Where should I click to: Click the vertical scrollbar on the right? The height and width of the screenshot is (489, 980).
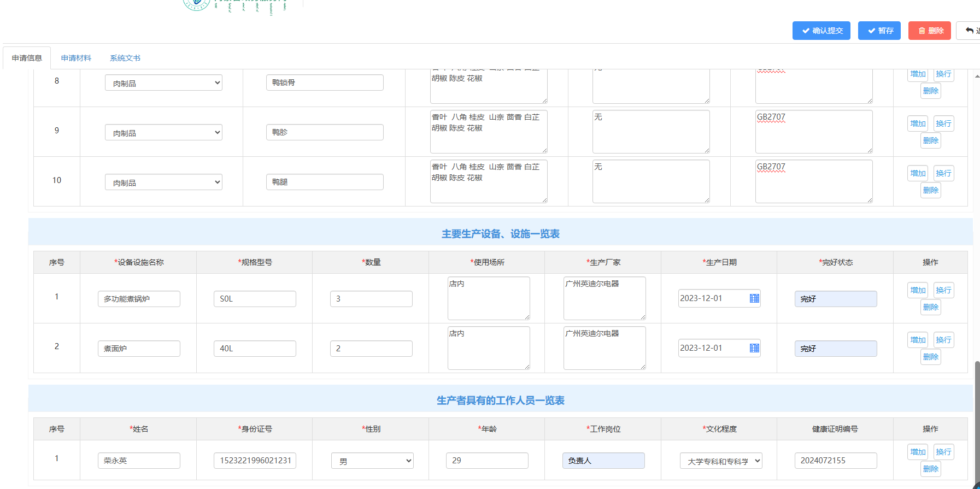(977, 421)
